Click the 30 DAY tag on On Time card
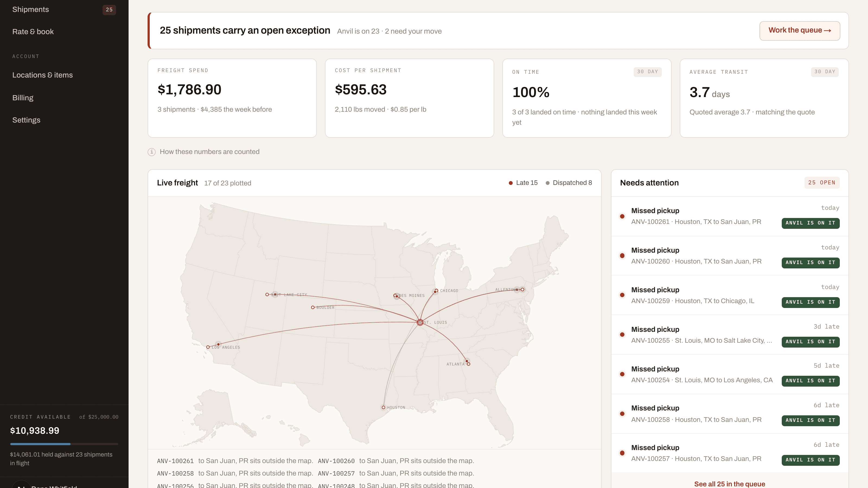 [x=647, y=72]
